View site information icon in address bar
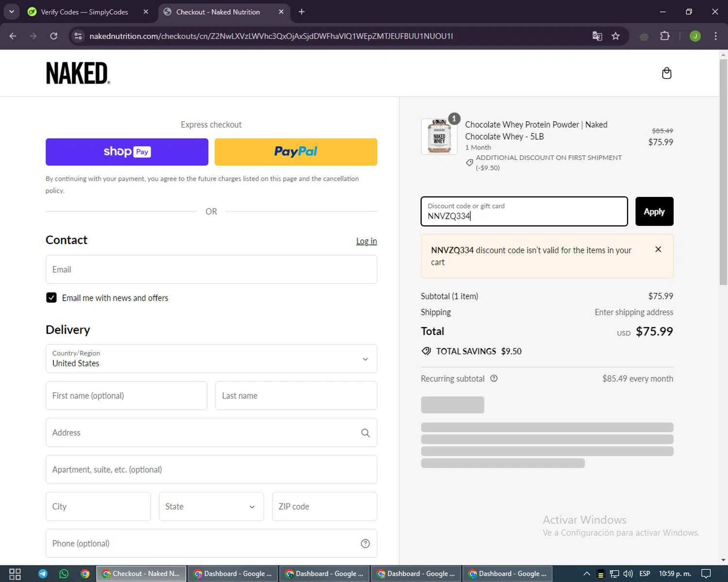The height and width of the screenshot is (582, 728). pyautogui.click(x=78, y=36)
